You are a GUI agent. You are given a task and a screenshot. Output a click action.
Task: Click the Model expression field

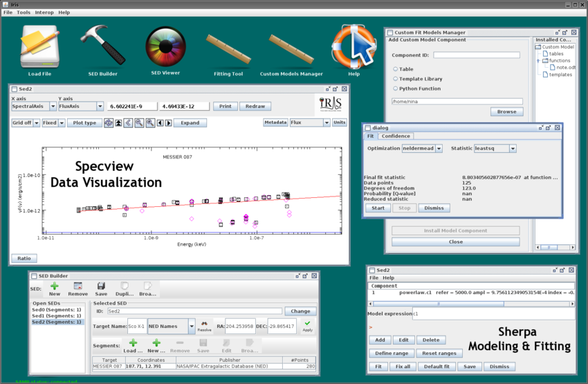coord(493,314)
